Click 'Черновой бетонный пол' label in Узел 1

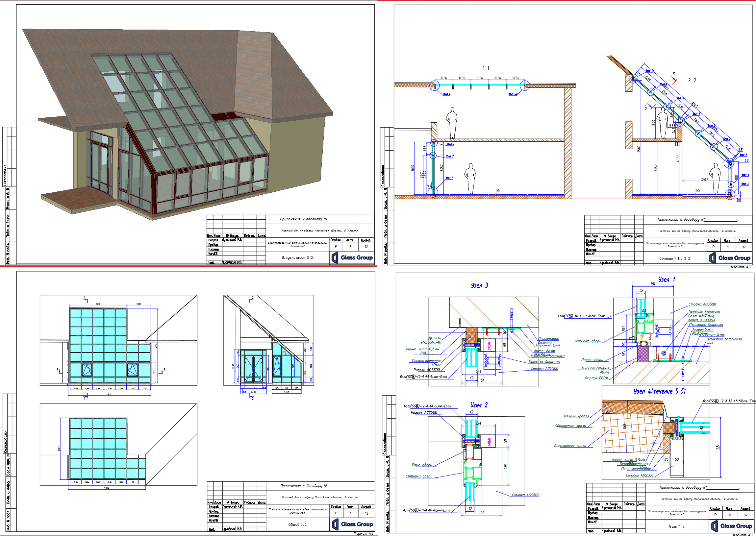tap(724, 341)
